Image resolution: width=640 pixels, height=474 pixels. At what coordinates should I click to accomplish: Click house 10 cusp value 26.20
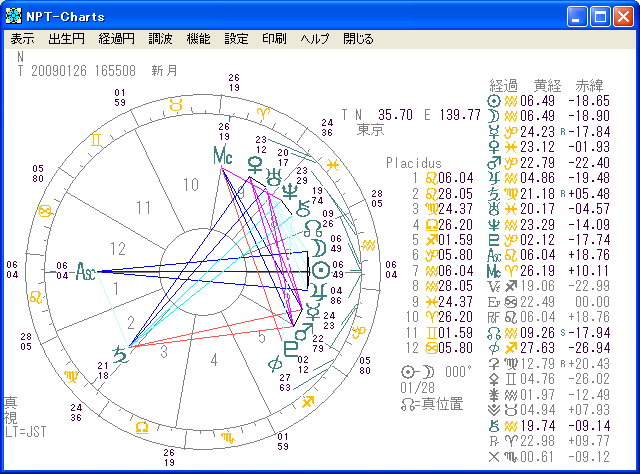click(x=456, y=317)
